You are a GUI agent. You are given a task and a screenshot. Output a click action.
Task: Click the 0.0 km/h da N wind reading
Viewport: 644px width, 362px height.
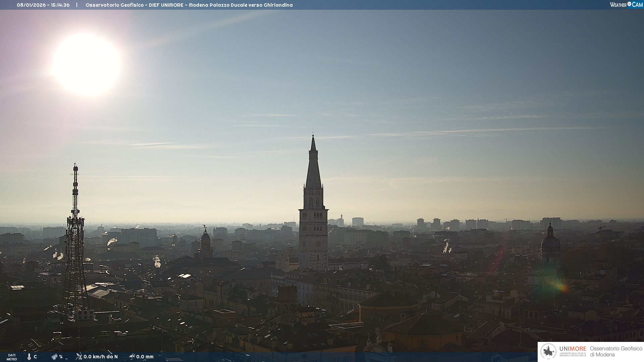coord(101,357)
